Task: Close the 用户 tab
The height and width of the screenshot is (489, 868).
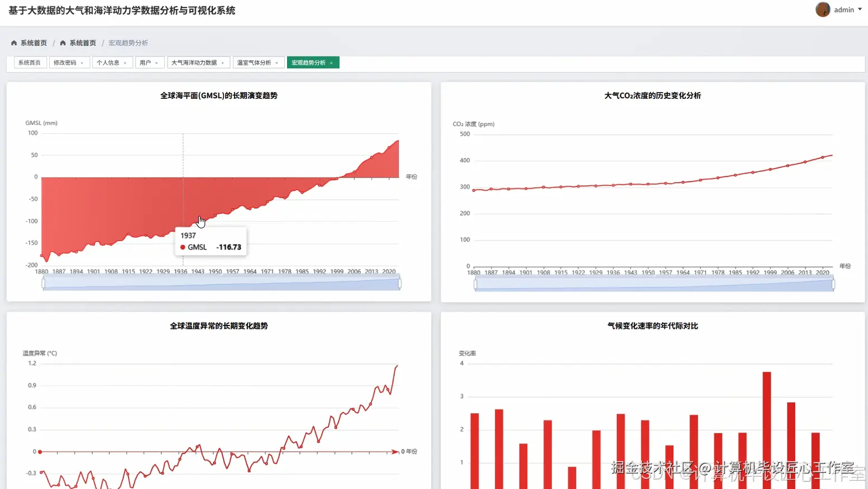Action: tap(156, 63)
